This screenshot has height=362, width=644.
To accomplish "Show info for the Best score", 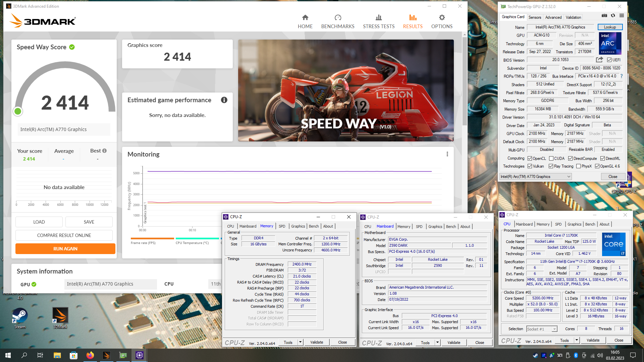I will click(105, 151).
